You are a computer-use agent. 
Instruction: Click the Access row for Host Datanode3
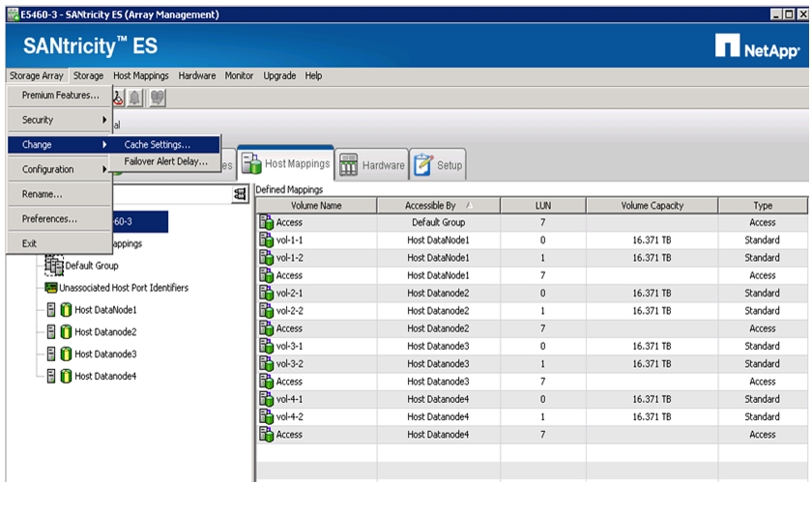click(x=532, y=381)
